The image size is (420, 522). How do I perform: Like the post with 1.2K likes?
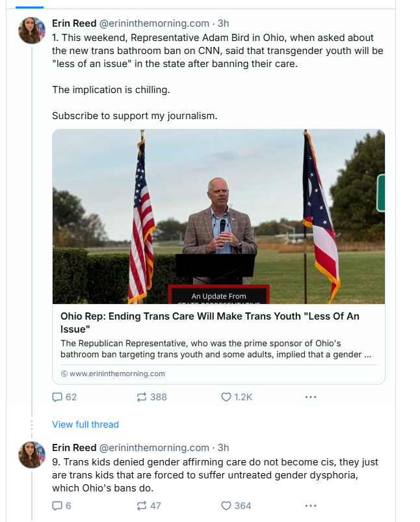[226, 397]
